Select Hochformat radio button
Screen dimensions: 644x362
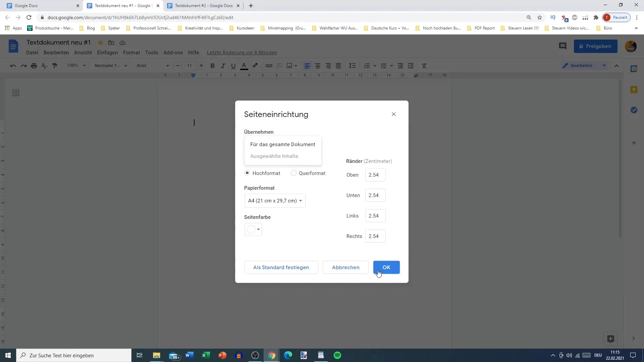(x=247, y=173)
